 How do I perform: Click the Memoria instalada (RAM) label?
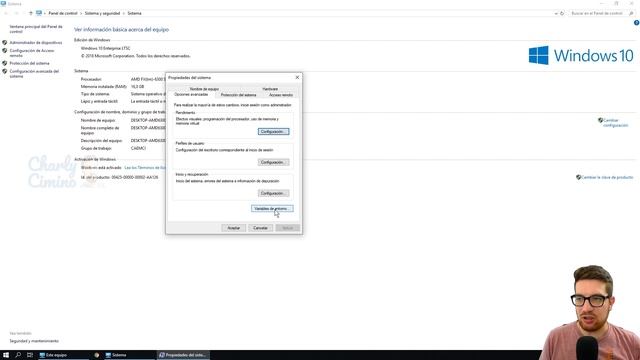(x=104, y=87)
